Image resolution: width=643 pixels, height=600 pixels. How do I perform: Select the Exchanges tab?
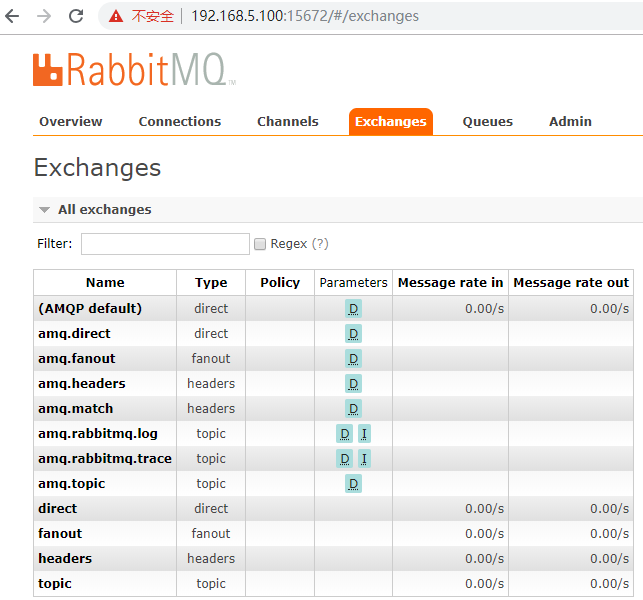click(391, 122)
